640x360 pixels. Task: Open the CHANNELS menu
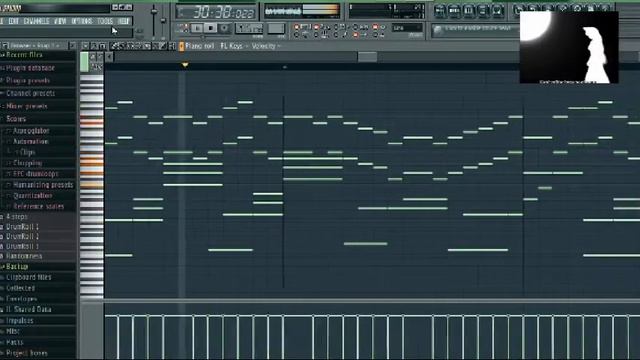pyautogui.click(x=36, y=21)
